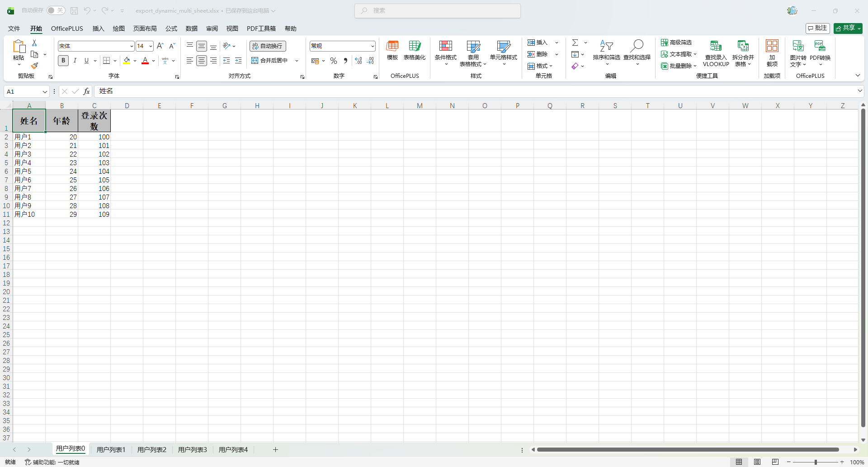868x467 pixels.
Task: Click the percent style icon
Action: click(334, 61)
